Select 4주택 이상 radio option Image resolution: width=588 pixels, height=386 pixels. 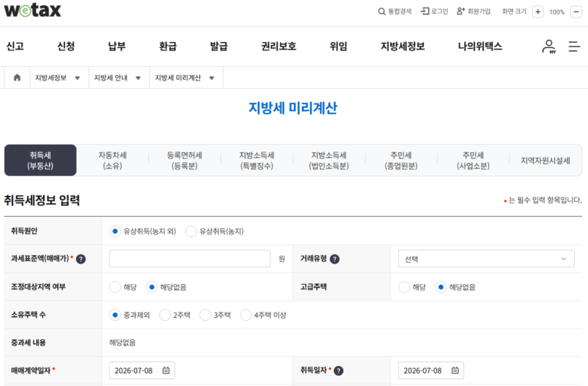tap(246, 315)
